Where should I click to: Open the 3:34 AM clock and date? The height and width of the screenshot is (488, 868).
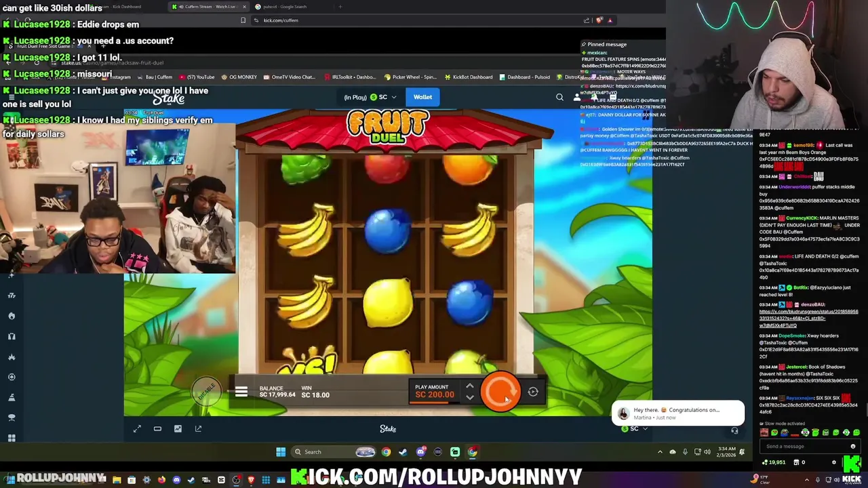tap(726, 452)
